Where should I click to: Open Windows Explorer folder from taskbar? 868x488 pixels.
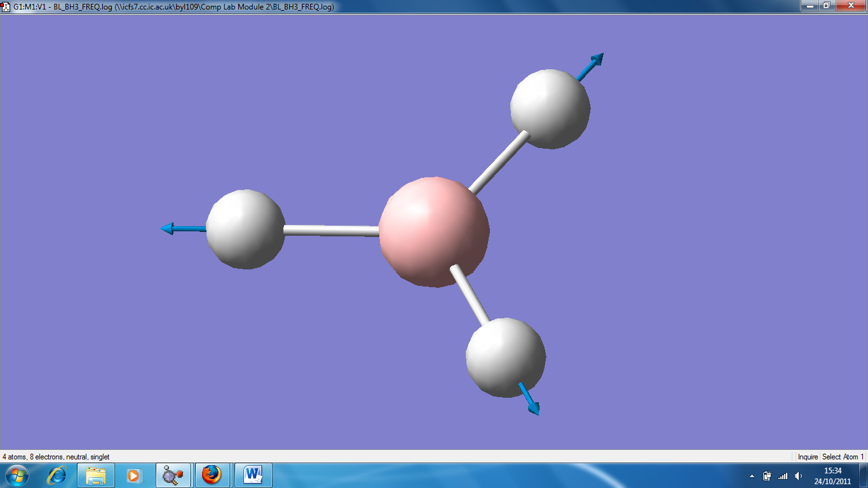point(96,475)
